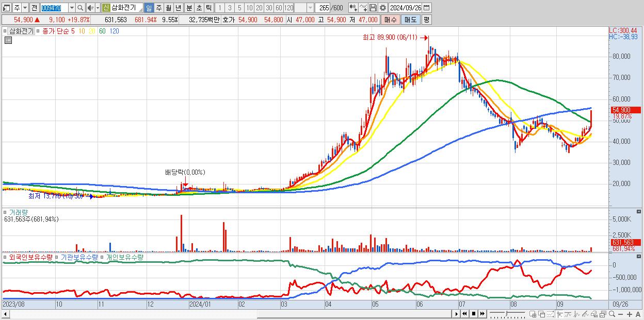Select interval 5 button
The image size is (644, 320).
coord(239,8)
